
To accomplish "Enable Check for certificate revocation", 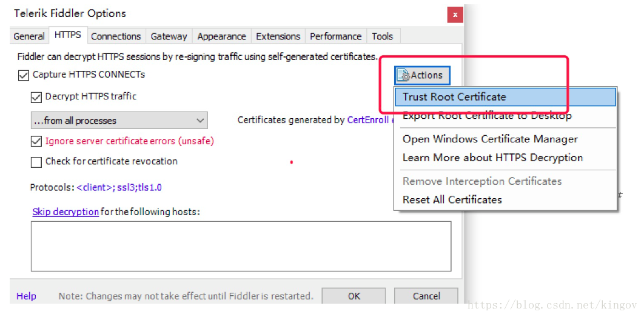I will click(36, 162).
